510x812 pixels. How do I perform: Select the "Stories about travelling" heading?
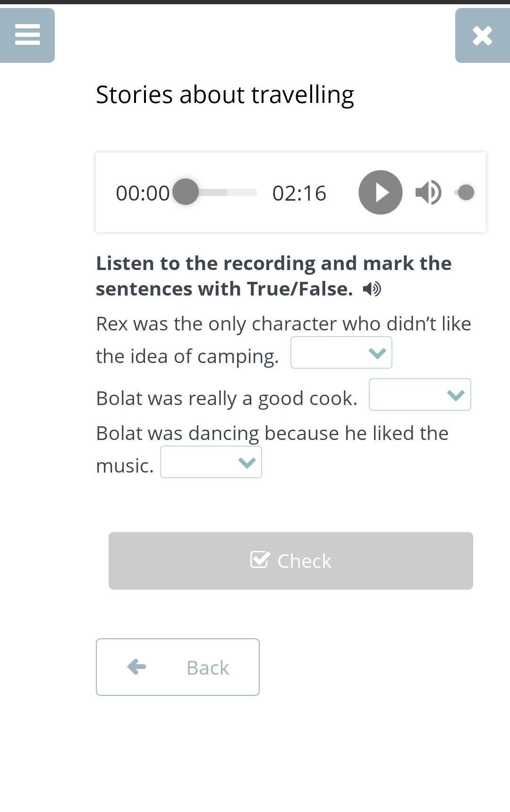click(x=225, y=94)
